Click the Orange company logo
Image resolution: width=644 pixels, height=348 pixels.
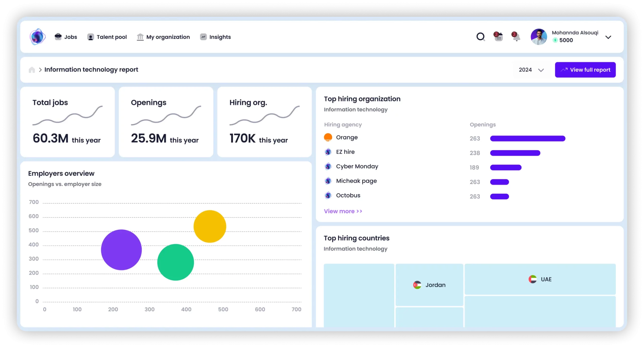coord(328,137)
